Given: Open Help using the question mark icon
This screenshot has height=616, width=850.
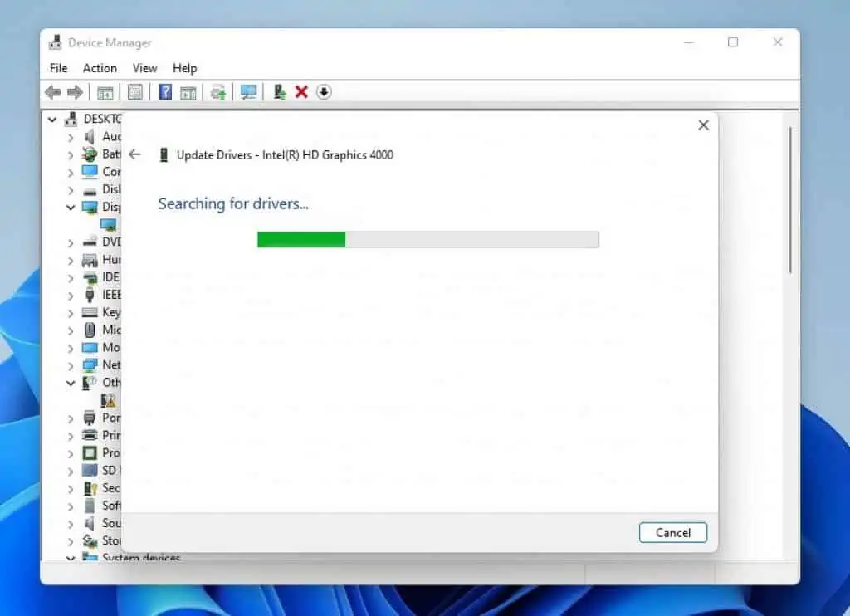Looking at the screenshot, I should coord(164,91).
